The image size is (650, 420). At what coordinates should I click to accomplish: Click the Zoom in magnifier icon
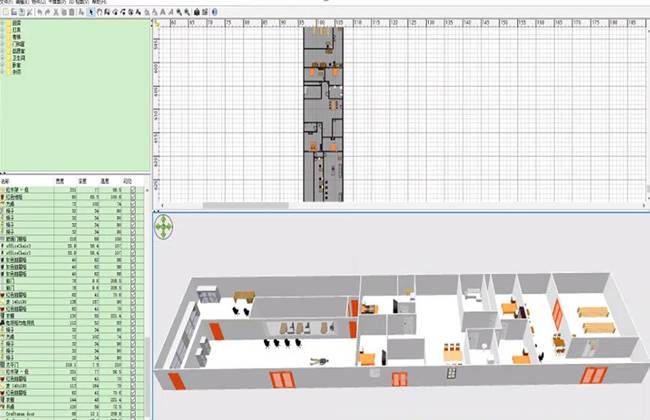click(x=179, y=12)
